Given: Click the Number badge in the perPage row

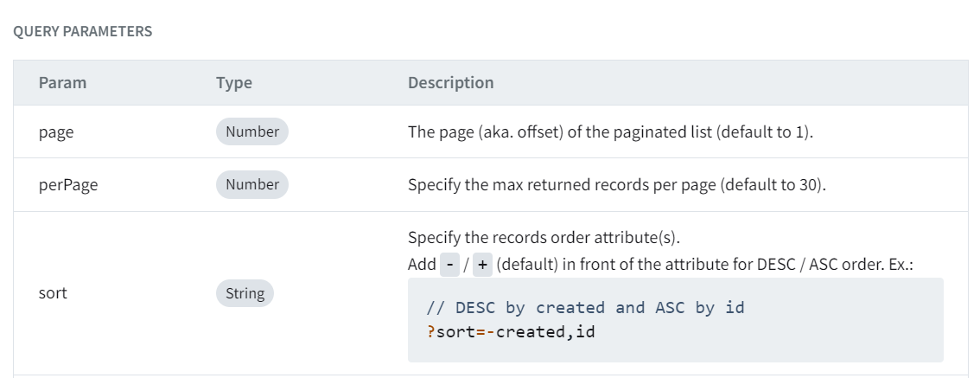Looking at the screenshot, I should click(252, 184).
